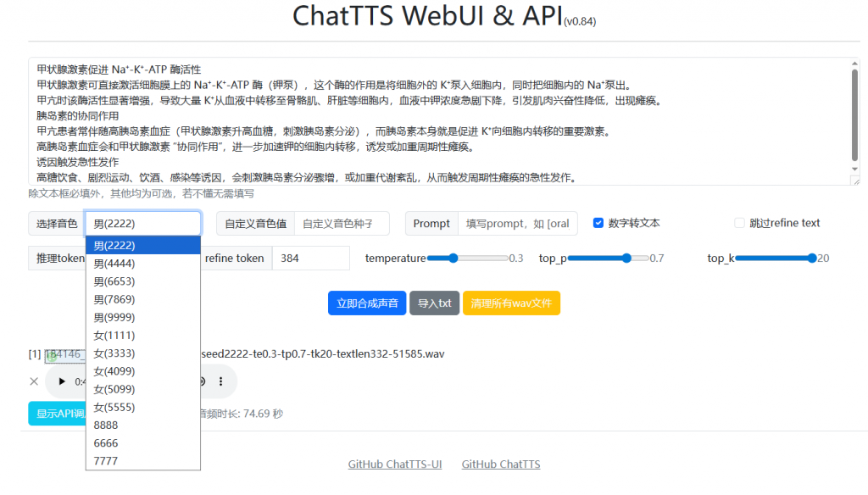The height and width of the screenshot is (495, 868).
Task: Click the 立即合成声音 button
Action: 365,303
